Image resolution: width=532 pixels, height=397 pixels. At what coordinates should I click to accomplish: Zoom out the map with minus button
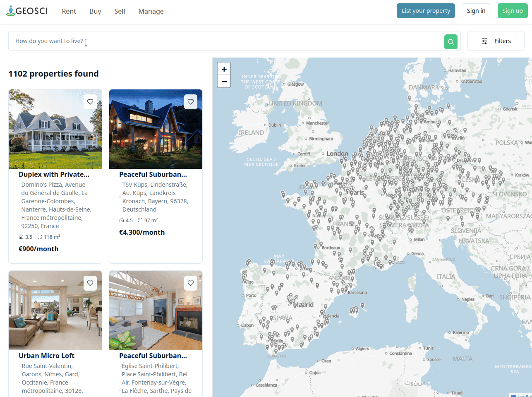(224, 82)
